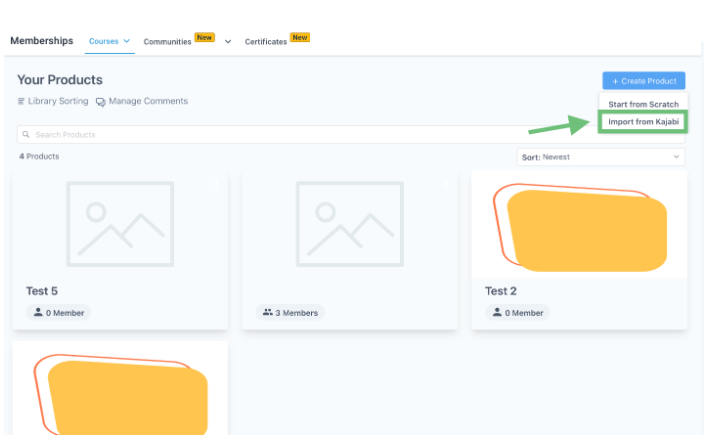Screen dimensions: 721x443
Task: Click the member icon on Test 5
Action: pos(38,313)
